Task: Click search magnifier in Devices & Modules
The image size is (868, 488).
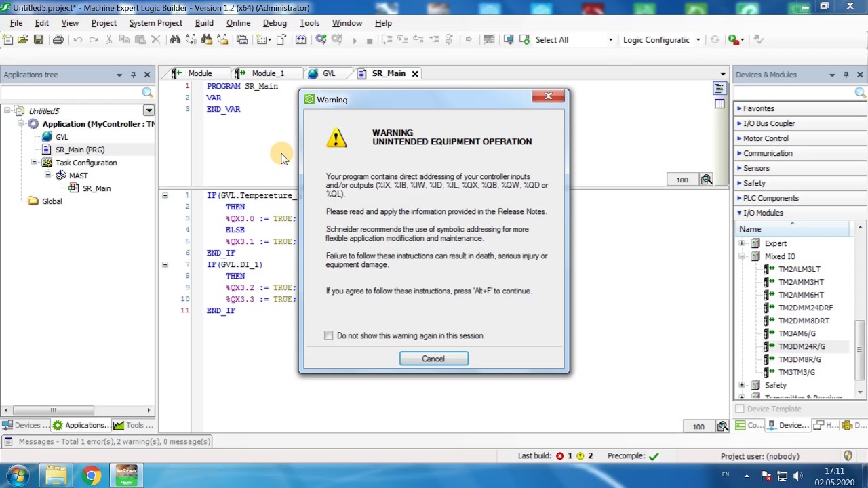Action: (860, 93)
